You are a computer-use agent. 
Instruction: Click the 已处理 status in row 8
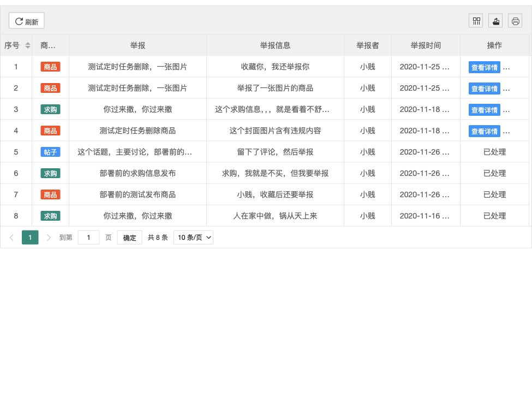494,216
